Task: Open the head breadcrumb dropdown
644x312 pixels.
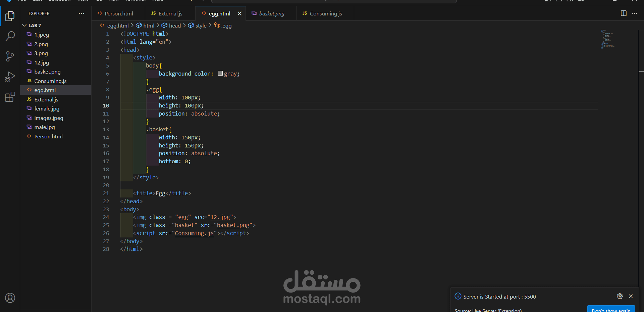Action: [x=175, y=26]
